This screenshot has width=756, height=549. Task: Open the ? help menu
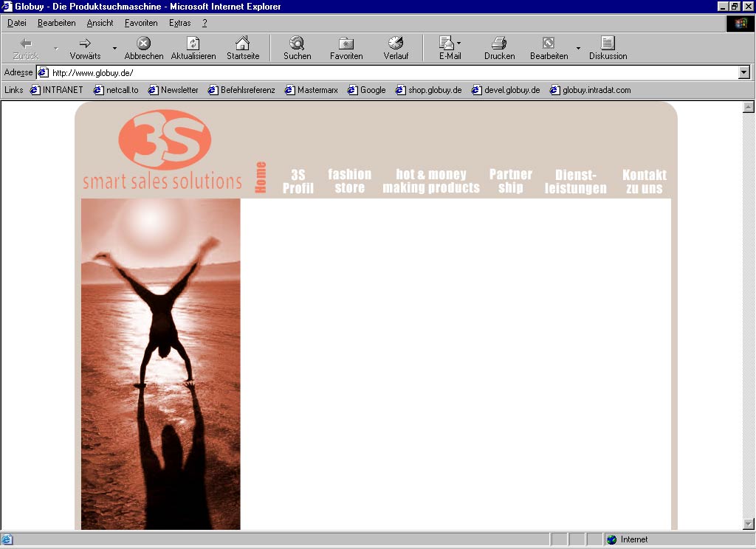[205, 23]
